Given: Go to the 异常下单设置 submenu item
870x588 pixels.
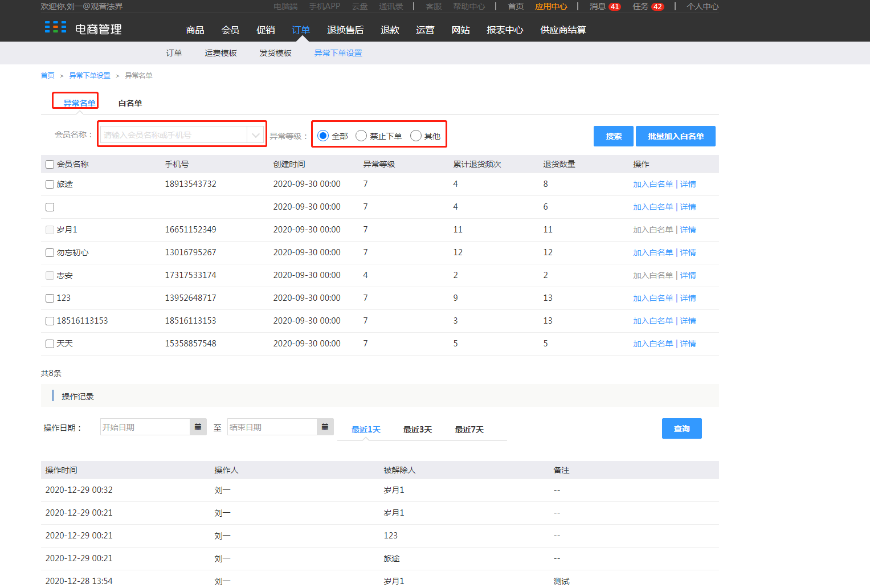Looking at the screenshot, I should (x=338, y=53).
